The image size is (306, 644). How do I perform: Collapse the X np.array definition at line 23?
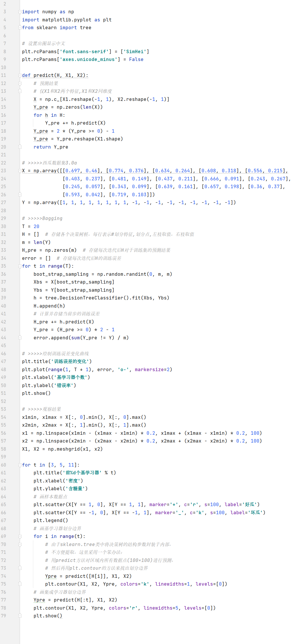(20, 171)
